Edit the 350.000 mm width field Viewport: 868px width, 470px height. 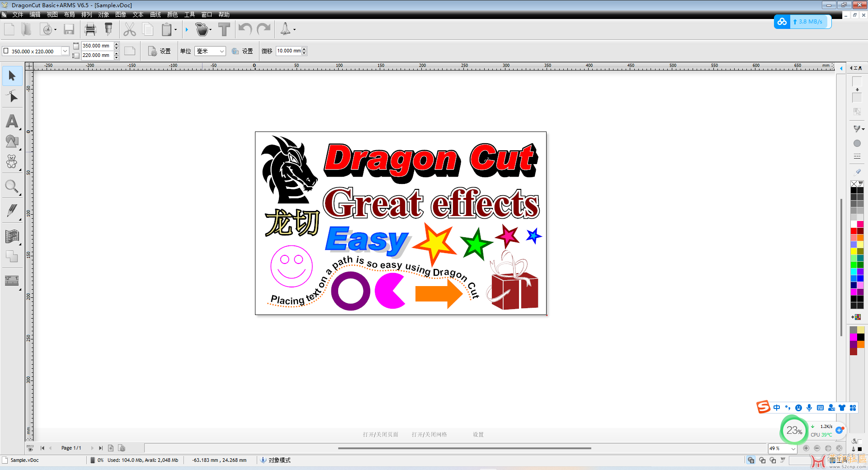97,46
